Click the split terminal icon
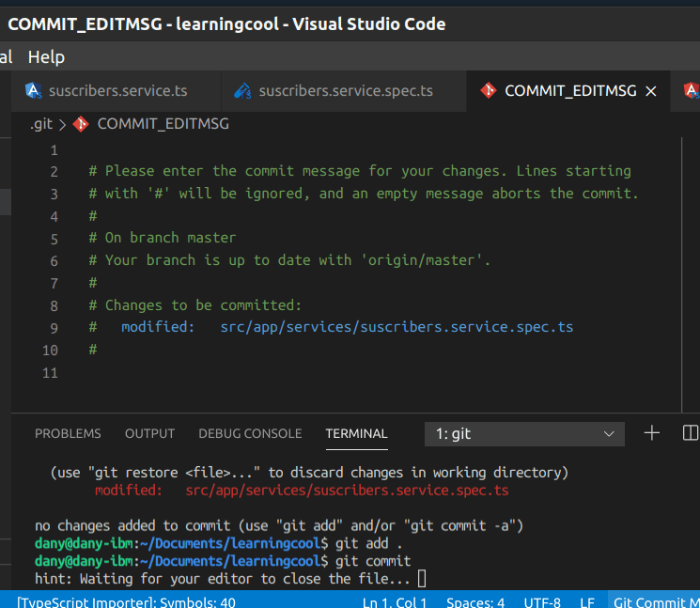The width and height of the screenshot is (700, 608). (690, 433)
